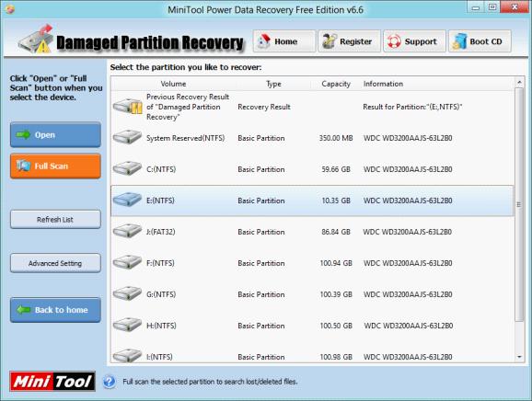Go Back to home
532x401 pixels.
click(55, 310)
